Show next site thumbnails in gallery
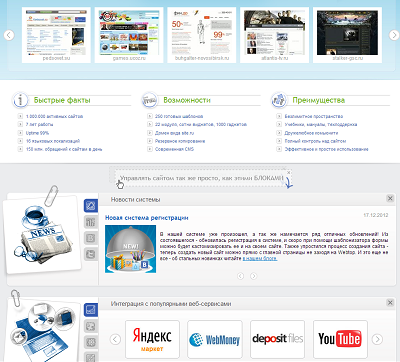 (x=394, y=35)
